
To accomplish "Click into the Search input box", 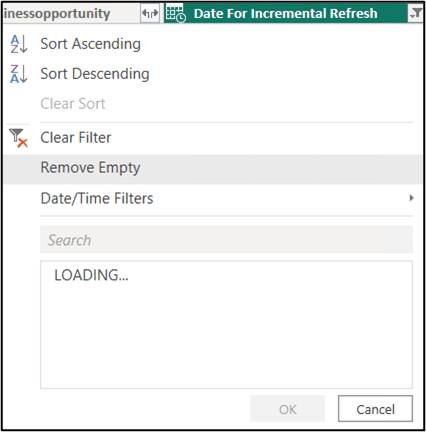I will 226,240.
